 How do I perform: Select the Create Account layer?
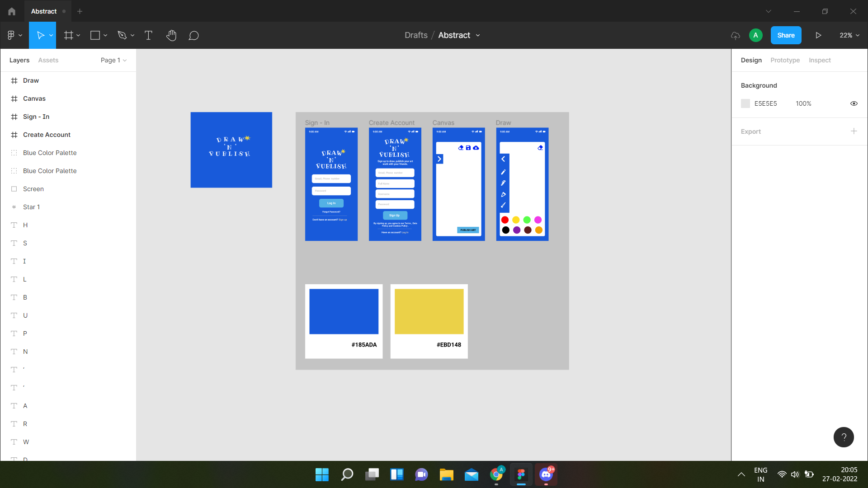click(47, 135)
